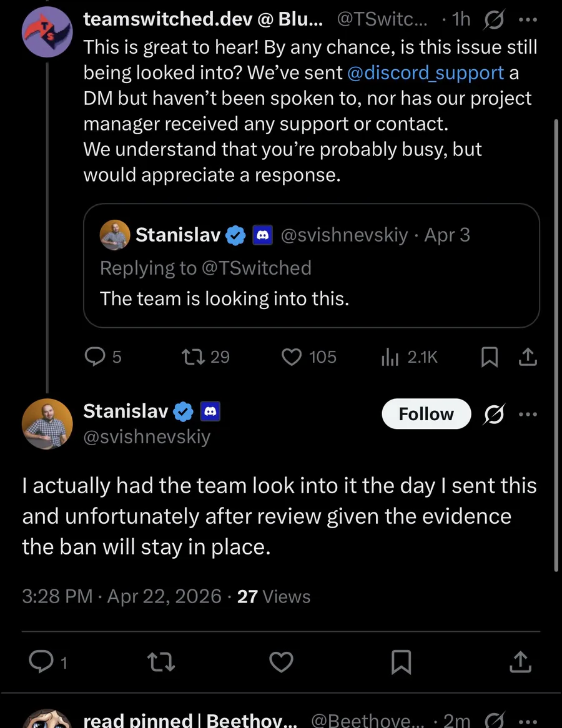Screen dimensions: 562x728
Task: Bookmark the teamswitched.dev post
Action: pos(490,357)
